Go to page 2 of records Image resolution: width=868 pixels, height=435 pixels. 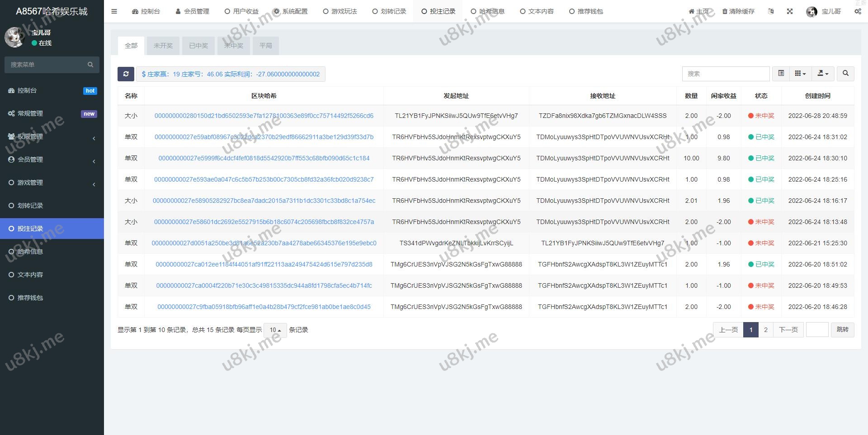[x=765, y=330]
